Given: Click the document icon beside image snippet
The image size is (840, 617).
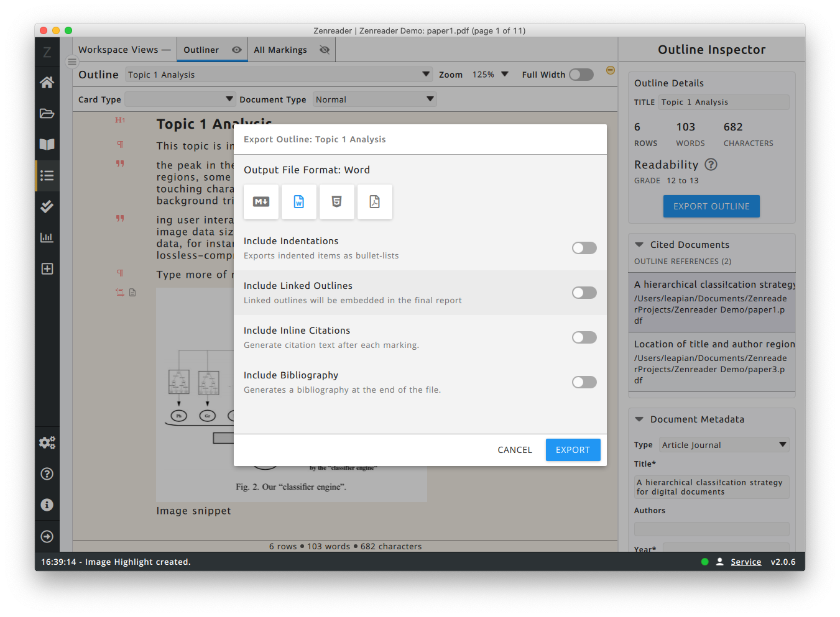Looking at the screenshot, I should (132, 292).
